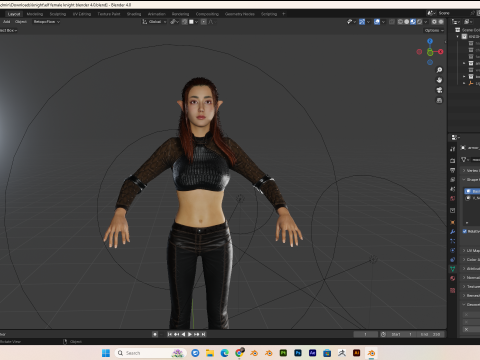Image resolution: width=480 pixels, height=360 pixels.
Task: Select the Scene Collection row in outliner
Action: (467, 30)
